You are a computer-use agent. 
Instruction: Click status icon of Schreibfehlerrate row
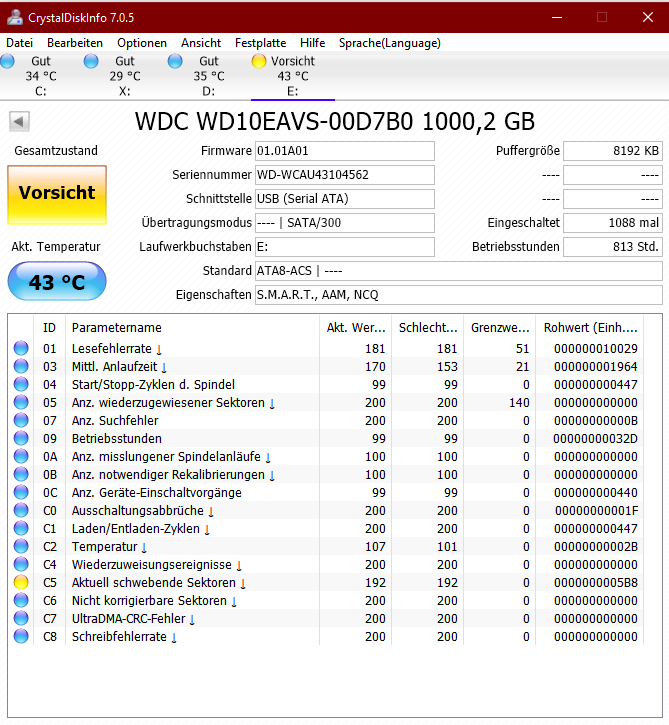21,637
